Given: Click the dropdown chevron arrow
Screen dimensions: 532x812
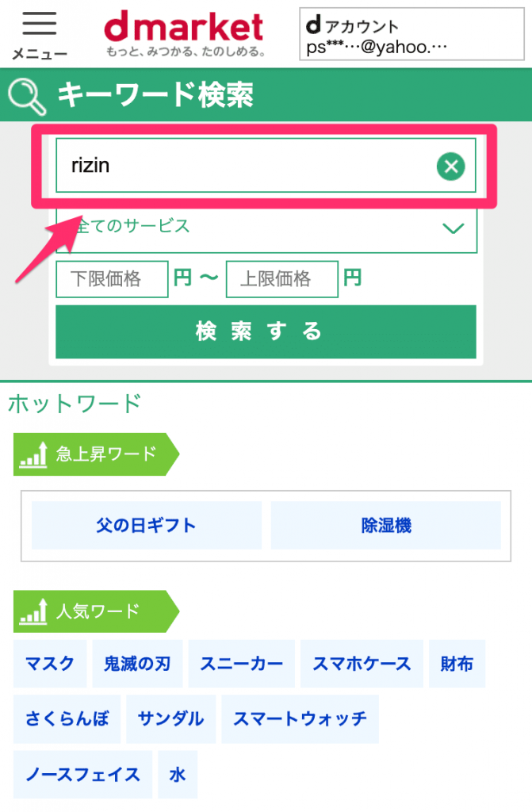Looking at the screenshot, I should (453, 228).
